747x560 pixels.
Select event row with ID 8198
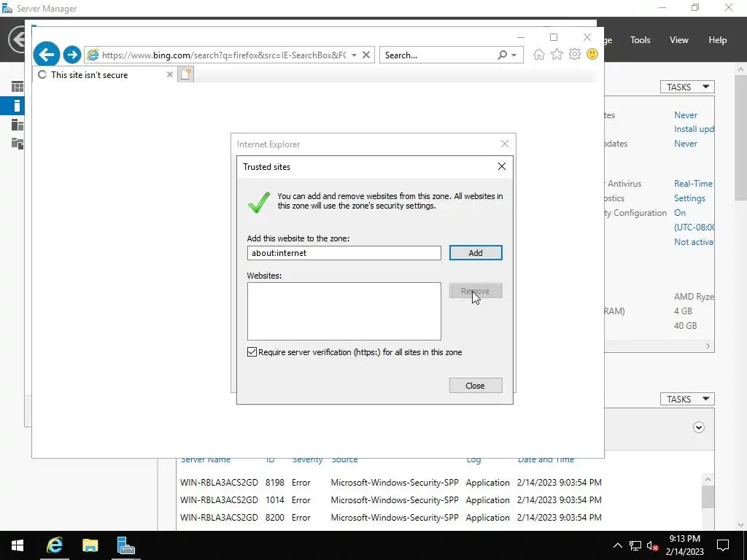click(x=391, y=483)
